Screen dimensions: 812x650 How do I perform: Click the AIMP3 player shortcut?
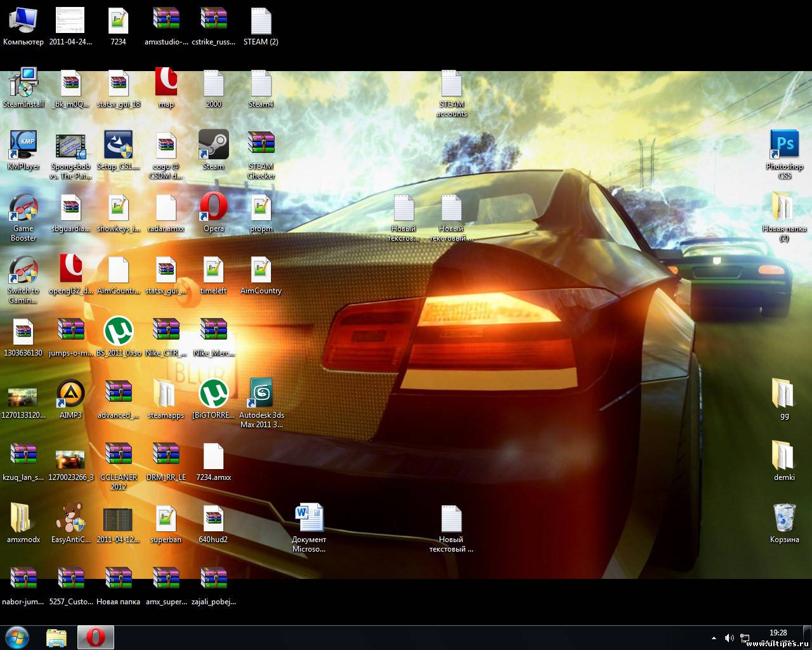(70, 394)
